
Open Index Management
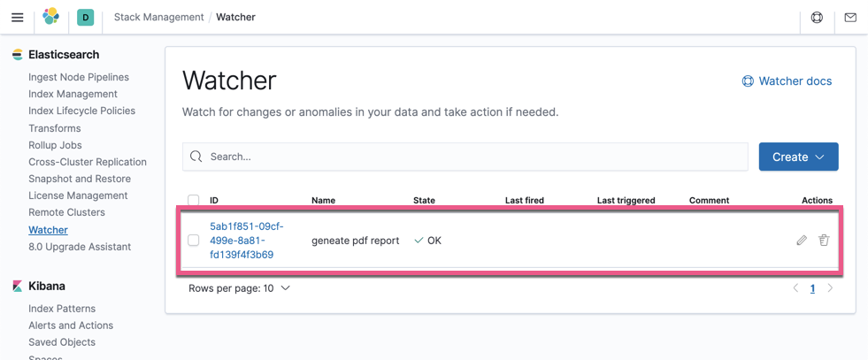pyautogui.click(x=73, y=94)
